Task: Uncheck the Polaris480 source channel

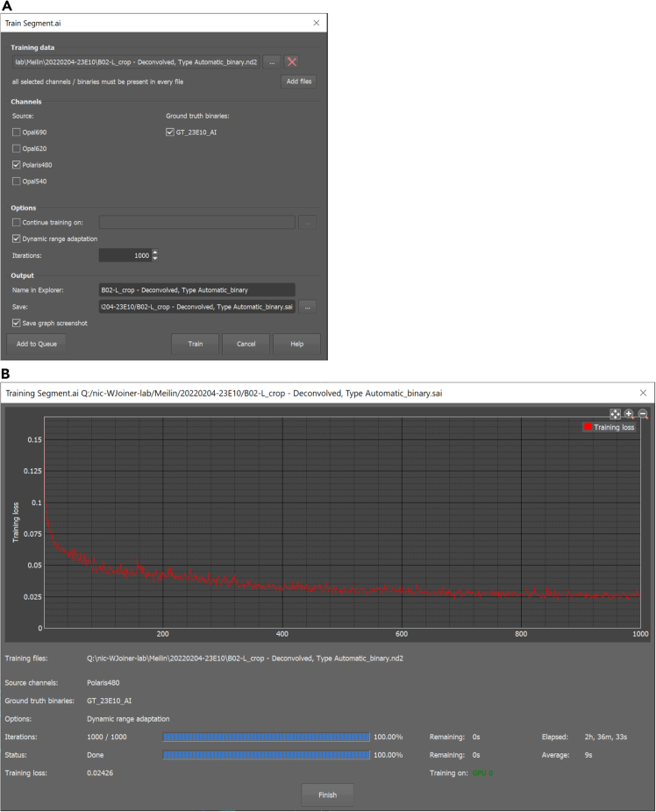Action: click(x=17, y=165)
